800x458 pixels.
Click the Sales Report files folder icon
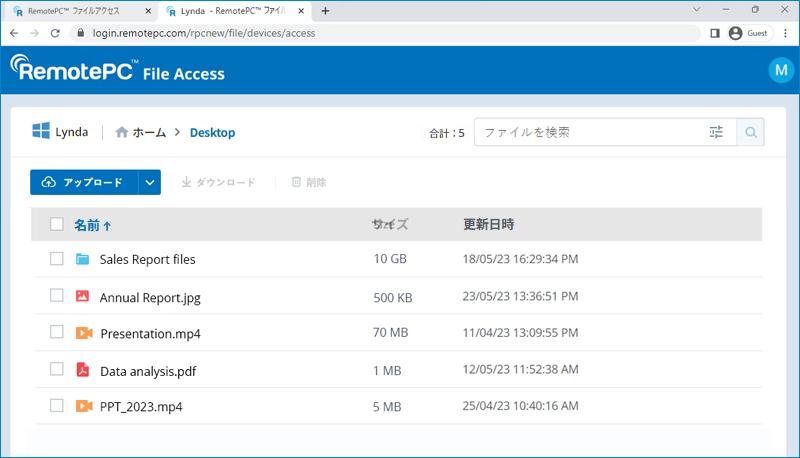[x=83, y=259]
